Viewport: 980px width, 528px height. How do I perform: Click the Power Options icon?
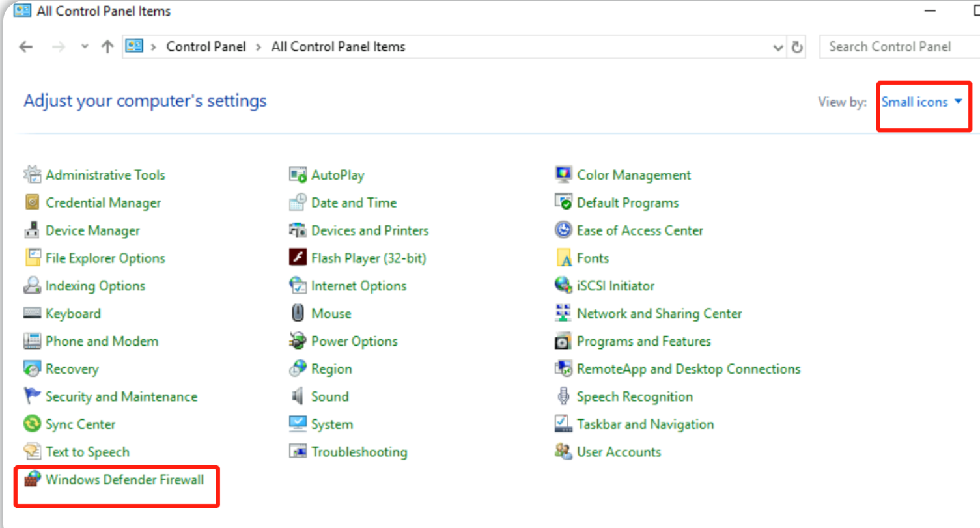pos(298,341)
